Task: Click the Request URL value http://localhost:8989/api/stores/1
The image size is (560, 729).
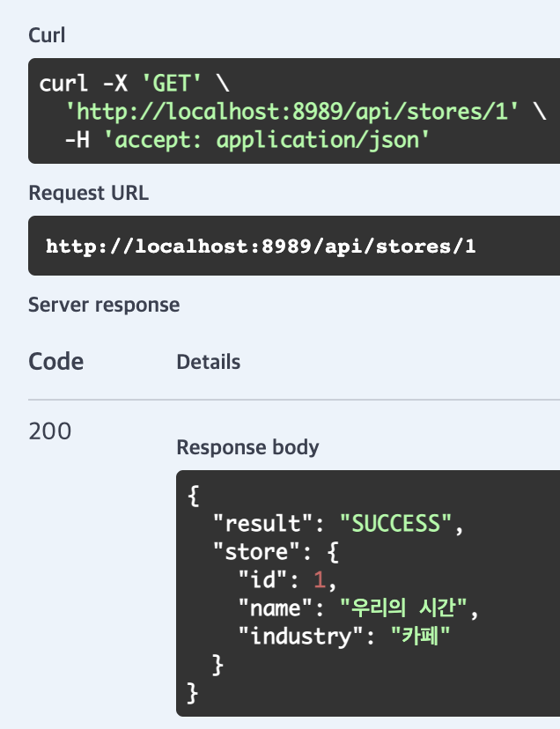Action: pos(261,246)
